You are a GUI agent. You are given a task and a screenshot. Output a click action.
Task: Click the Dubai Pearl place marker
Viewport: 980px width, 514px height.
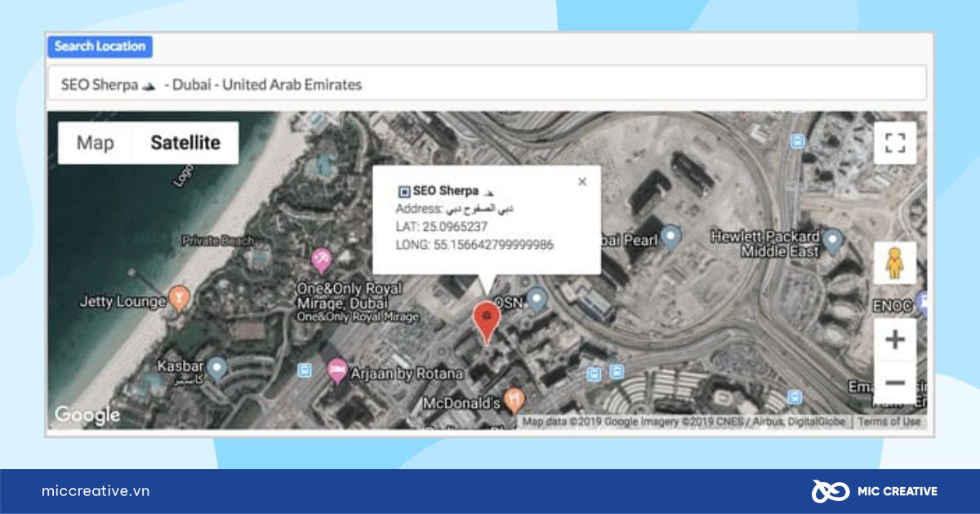click(x=670, y=237)
